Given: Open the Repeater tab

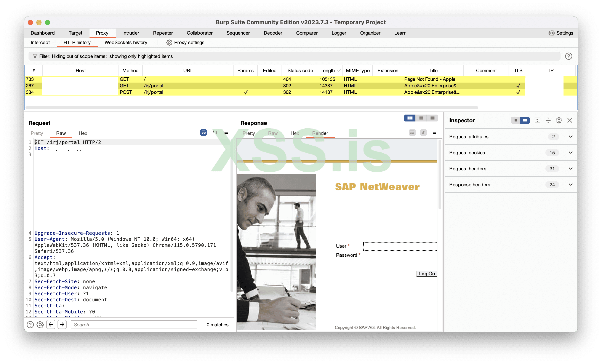Looking at the screenshot, I should [x=163, y=33].
